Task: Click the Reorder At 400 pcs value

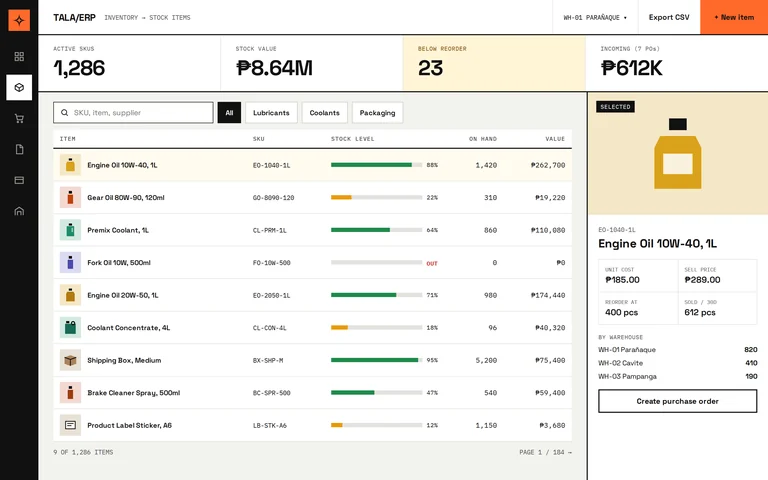Action: tap(621, 312)
